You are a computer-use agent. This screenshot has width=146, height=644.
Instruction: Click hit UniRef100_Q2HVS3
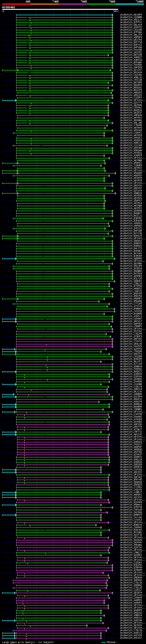click(131, 27)
